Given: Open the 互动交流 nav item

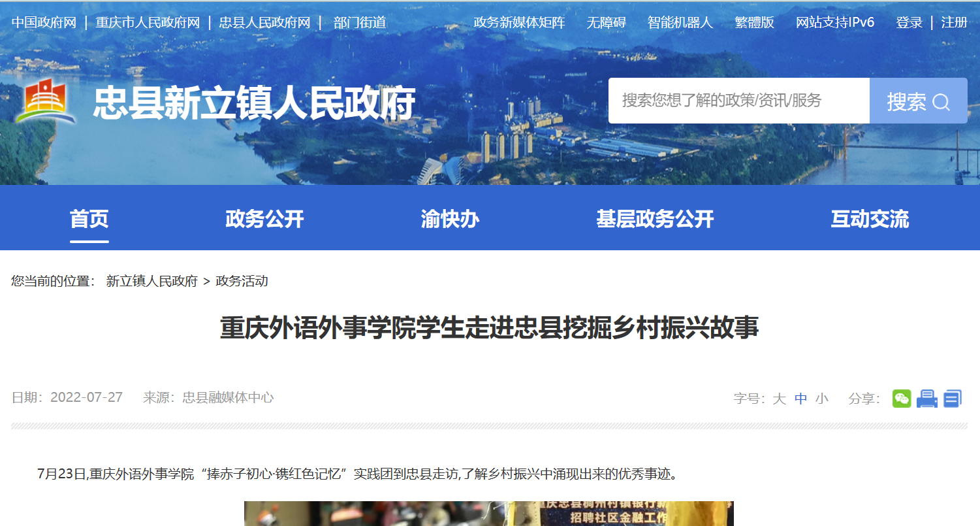Looking at the screenshot, I should click(x=870, y=219).
